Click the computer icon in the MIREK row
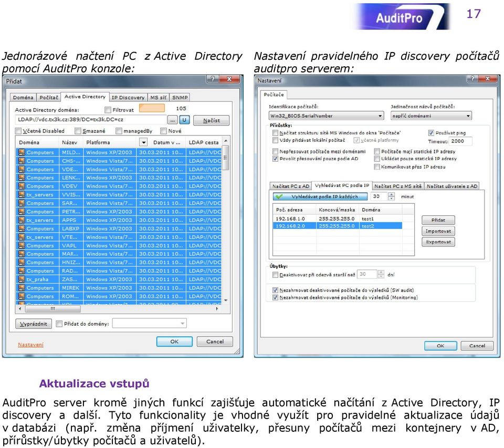 pyautogui.click(x=22, y=287)
